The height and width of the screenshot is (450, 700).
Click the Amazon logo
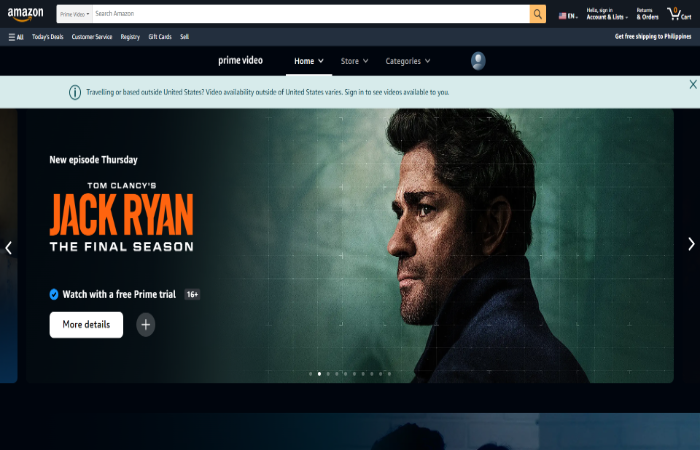pyautogui.click(x=25, y=14)
